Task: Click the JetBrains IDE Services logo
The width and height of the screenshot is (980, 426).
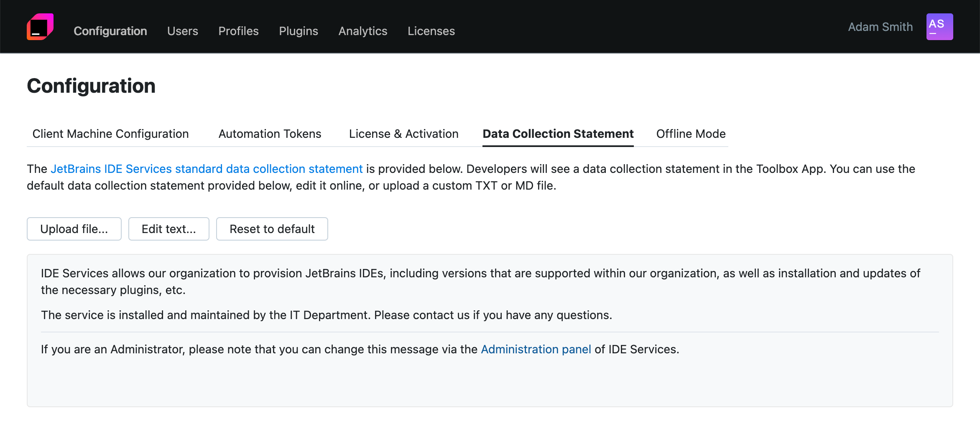Action: [x=40, y=26]
